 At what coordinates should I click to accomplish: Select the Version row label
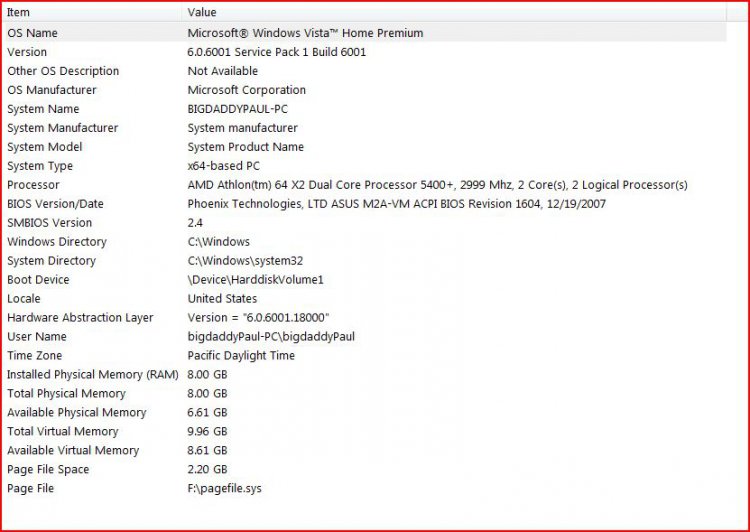tap(27, 52)
